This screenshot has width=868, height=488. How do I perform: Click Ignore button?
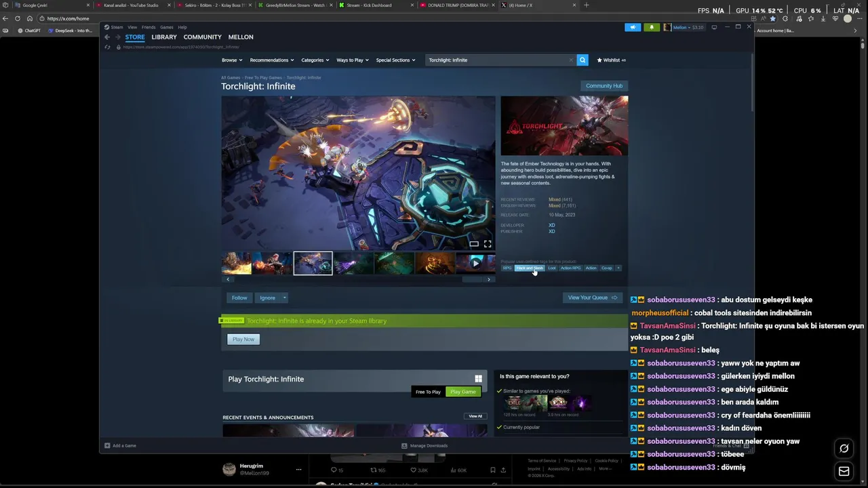268,298
